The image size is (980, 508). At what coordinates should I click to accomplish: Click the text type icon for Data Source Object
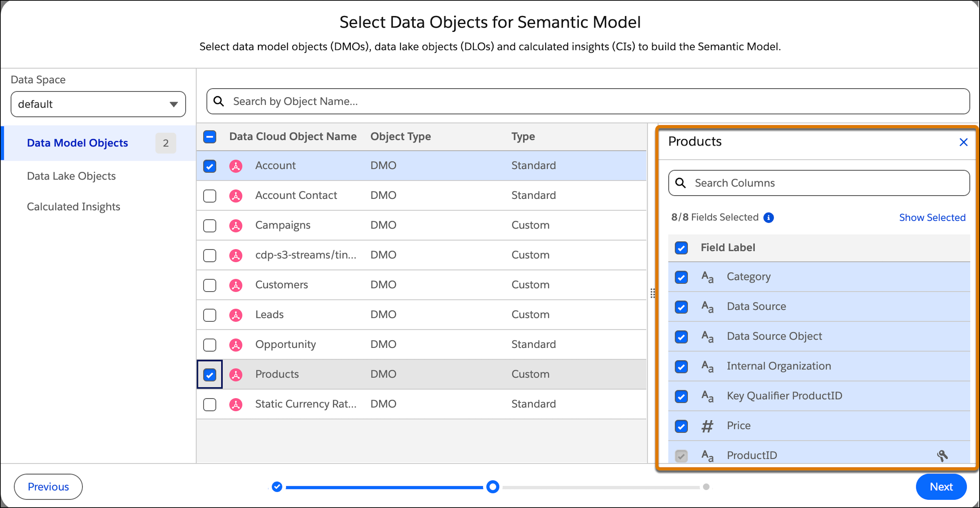tap(707, 337)
